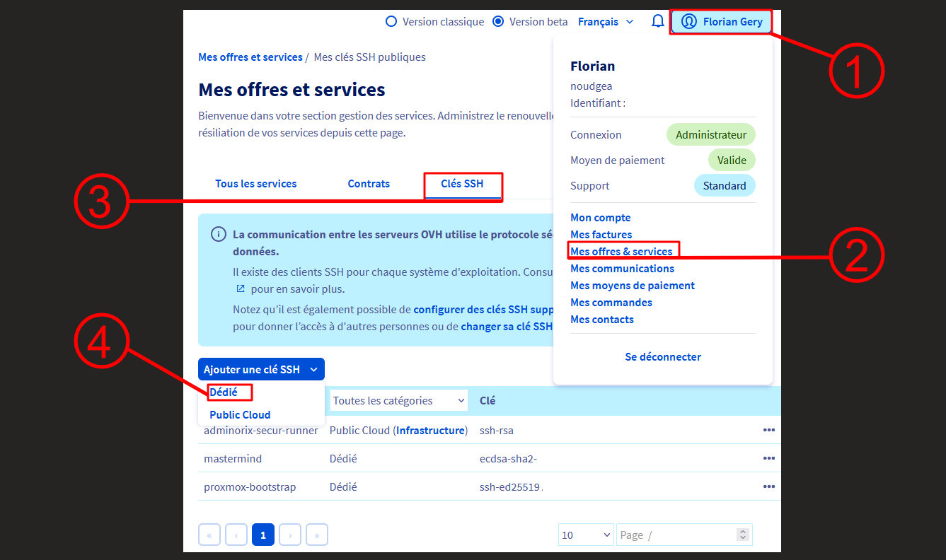Open the Français language dropdown
This screenshot has width=946, height=560.
pos(605,21)
